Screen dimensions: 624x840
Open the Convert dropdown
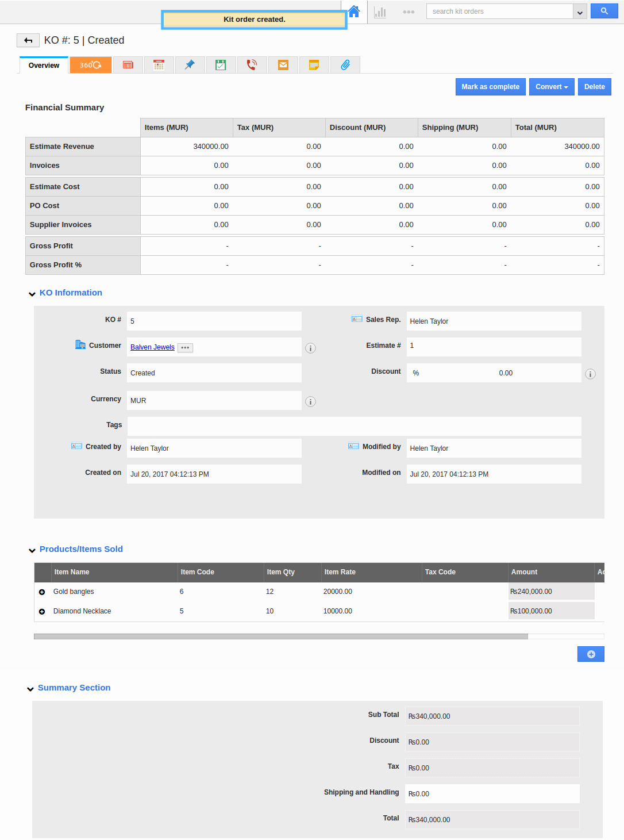551,87
